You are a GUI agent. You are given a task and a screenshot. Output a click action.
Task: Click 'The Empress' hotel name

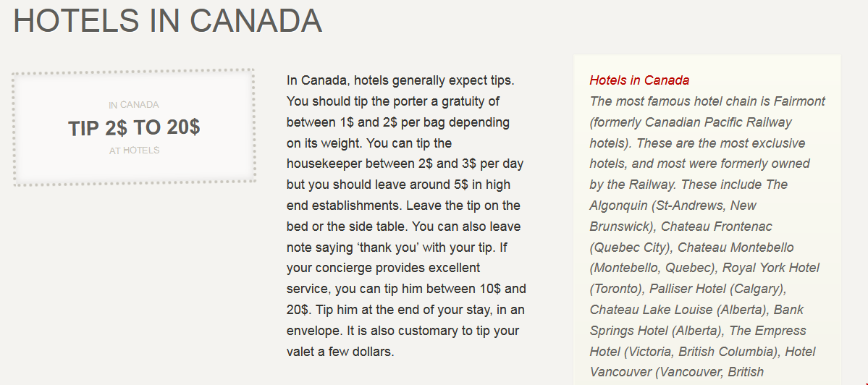click(767, 331)
